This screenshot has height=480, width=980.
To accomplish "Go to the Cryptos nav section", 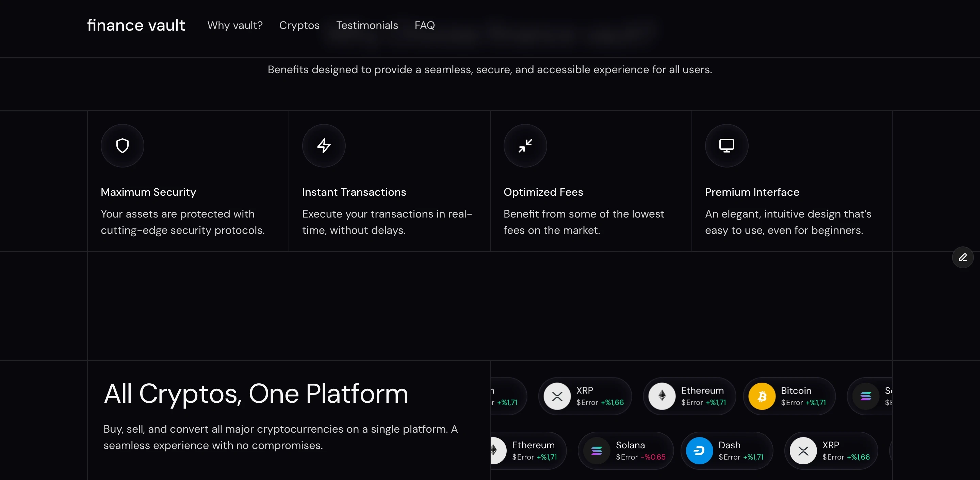I will [299, 25].
